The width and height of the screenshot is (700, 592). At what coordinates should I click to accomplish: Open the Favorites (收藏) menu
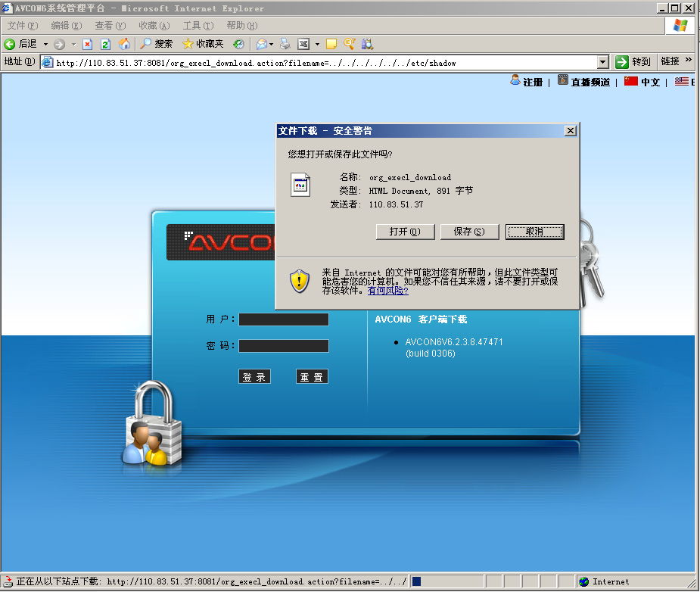click(x=154, y=26)
